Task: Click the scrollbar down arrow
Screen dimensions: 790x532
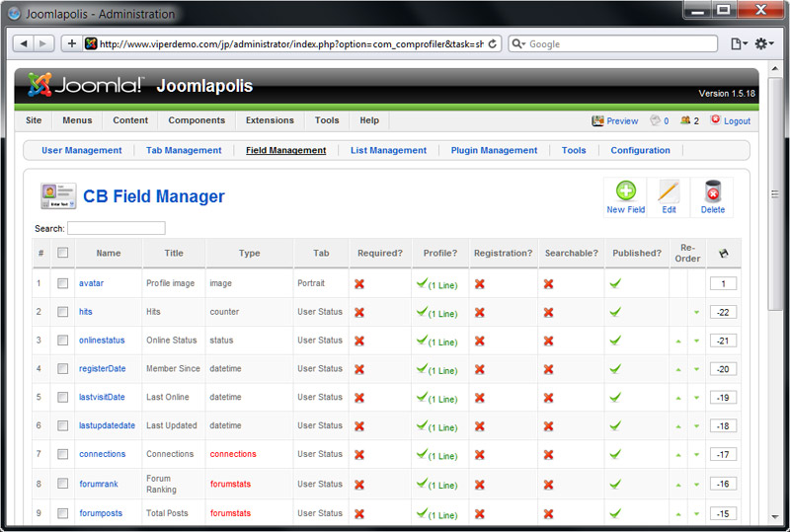Action: [x=775, y=517]
